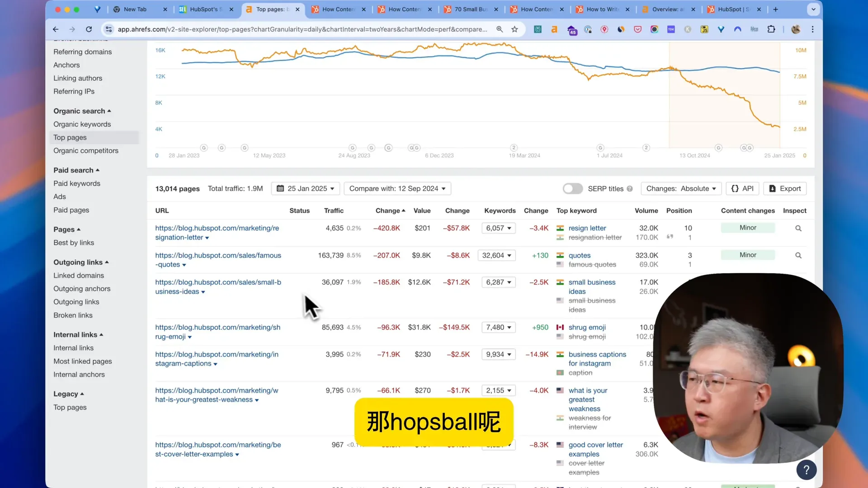Expand the 7,480 keywords dropdown
Viewport: 868px width, 488px height.
coord(499,327)
